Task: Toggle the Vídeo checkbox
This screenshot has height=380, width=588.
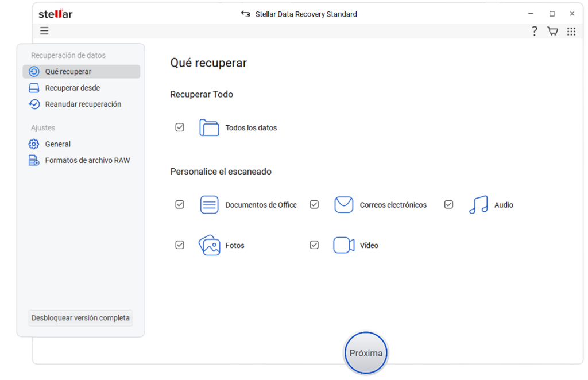Action: point(314,245)
